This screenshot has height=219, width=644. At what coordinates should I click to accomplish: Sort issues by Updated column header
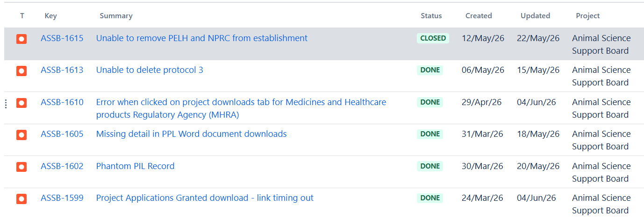(535, 16)
